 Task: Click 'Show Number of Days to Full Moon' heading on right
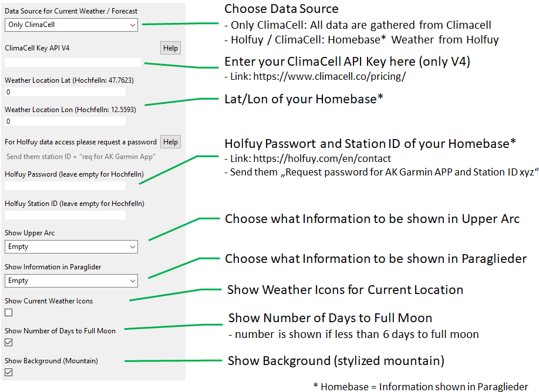click(x=331, y=318)
